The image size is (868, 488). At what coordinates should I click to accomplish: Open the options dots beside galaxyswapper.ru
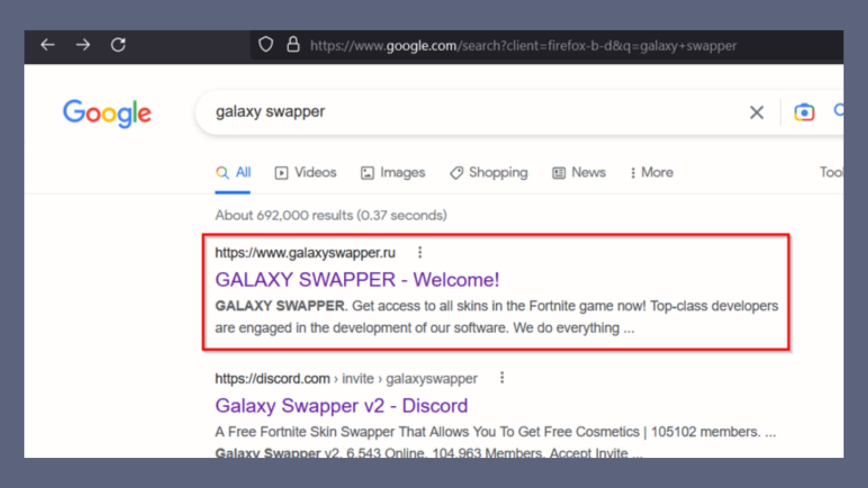click(x=420, y=252)
